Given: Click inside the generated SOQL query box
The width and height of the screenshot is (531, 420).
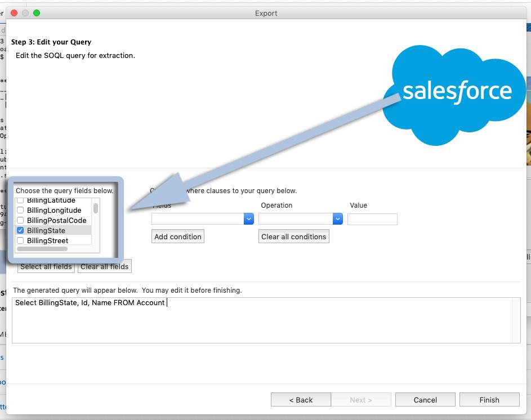Looking at the screenshot, I should [265, 320].
